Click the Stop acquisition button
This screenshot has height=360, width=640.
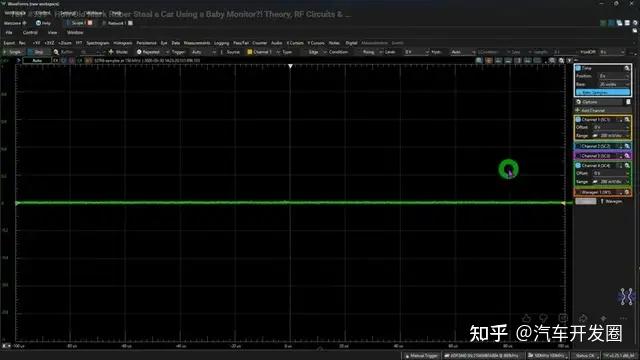tap(36, 52)
